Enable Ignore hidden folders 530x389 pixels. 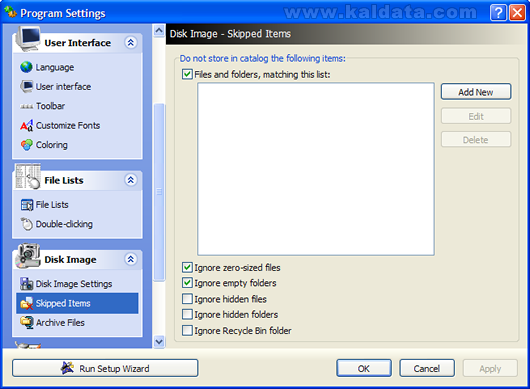[x=187, y=314]
